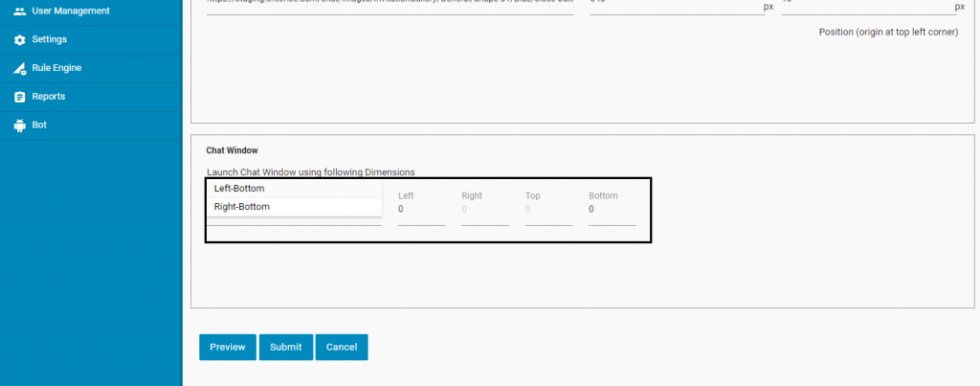This screenshot has height=386, width=980.
Task: Click the Right dimension input field
Action: point(484,210)
